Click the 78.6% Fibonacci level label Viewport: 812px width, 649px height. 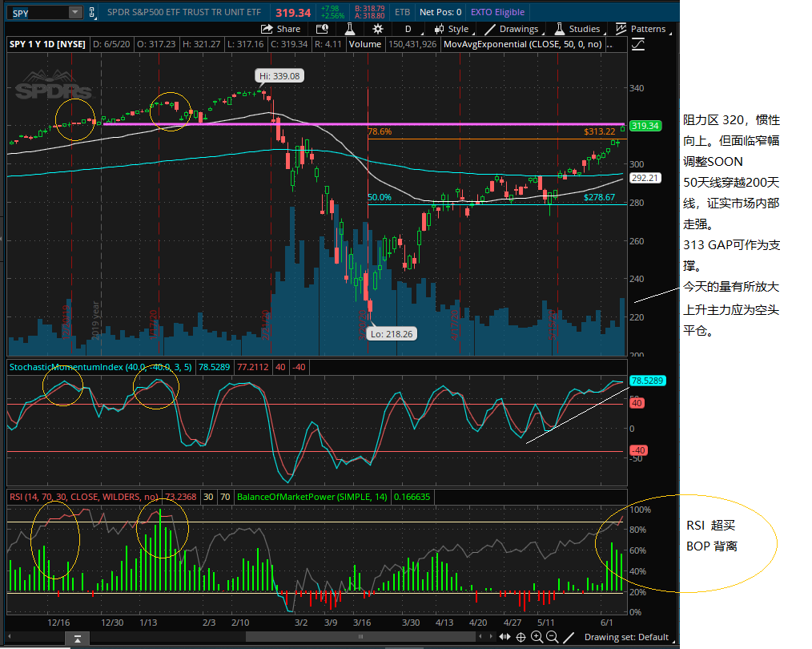pyautogui.click(x=380, y=131)
